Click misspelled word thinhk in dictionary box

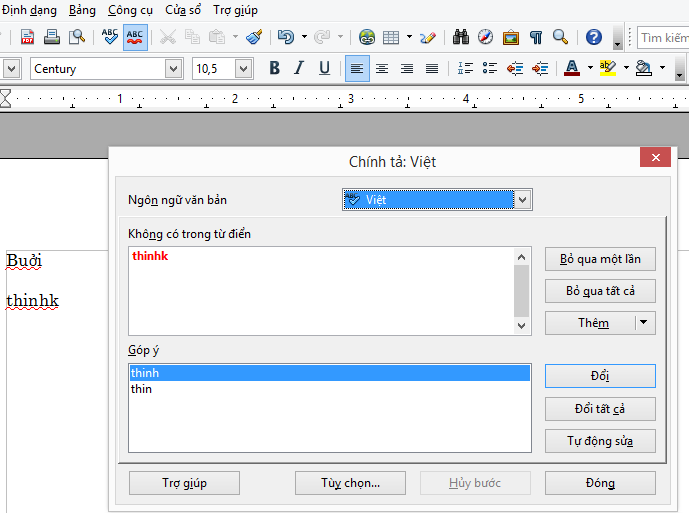pyautogui.click(x=150, y=256)
